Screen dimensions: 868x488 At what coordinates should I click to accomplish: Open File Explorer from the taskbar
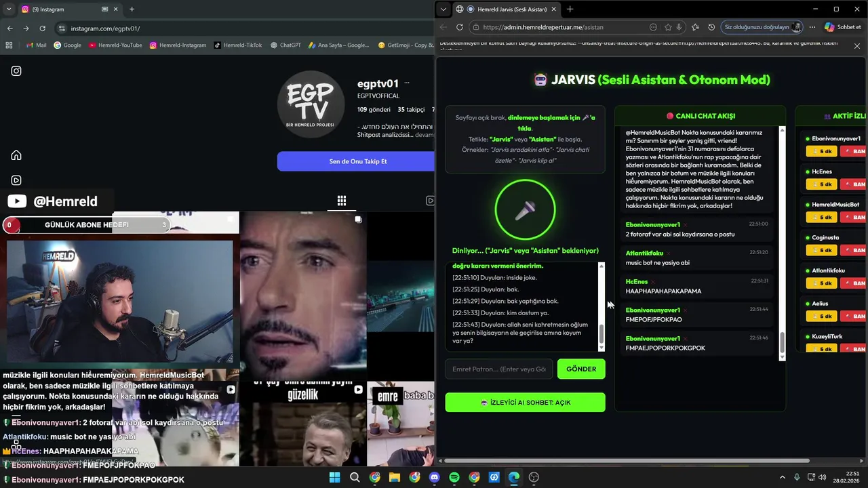coord(395,477)
